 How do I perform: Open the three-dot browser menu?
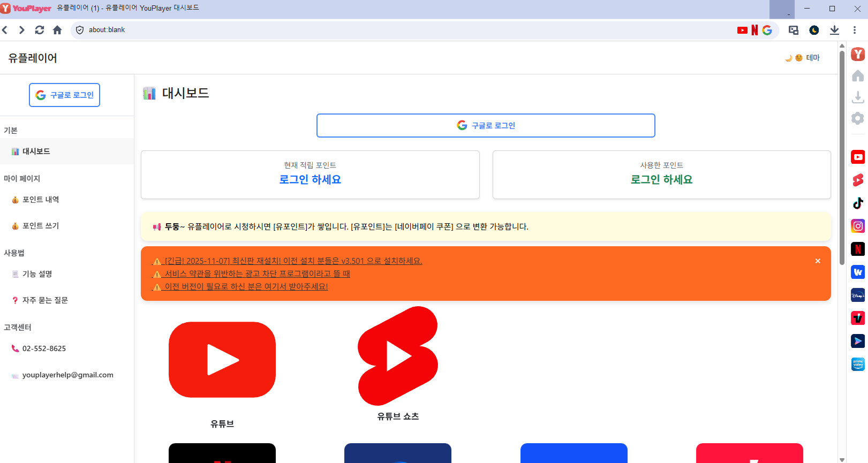pyautogui.click(x=855, y=30)
